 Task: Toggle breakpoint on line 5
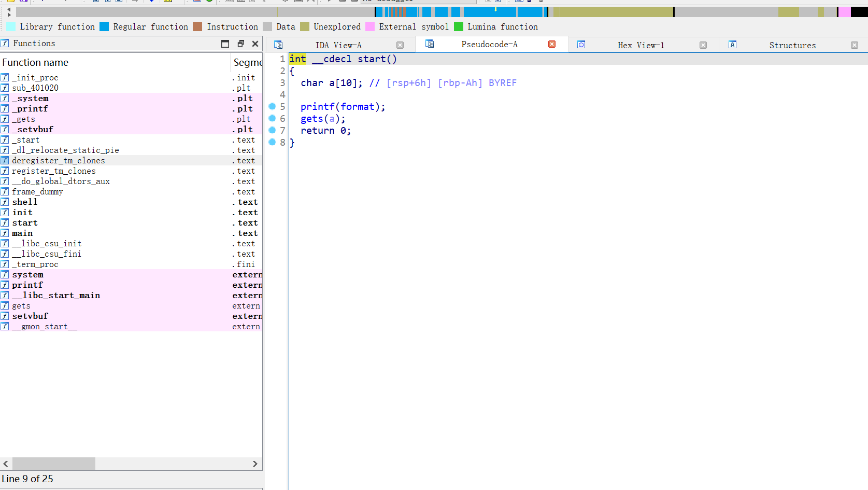point(272,106)
